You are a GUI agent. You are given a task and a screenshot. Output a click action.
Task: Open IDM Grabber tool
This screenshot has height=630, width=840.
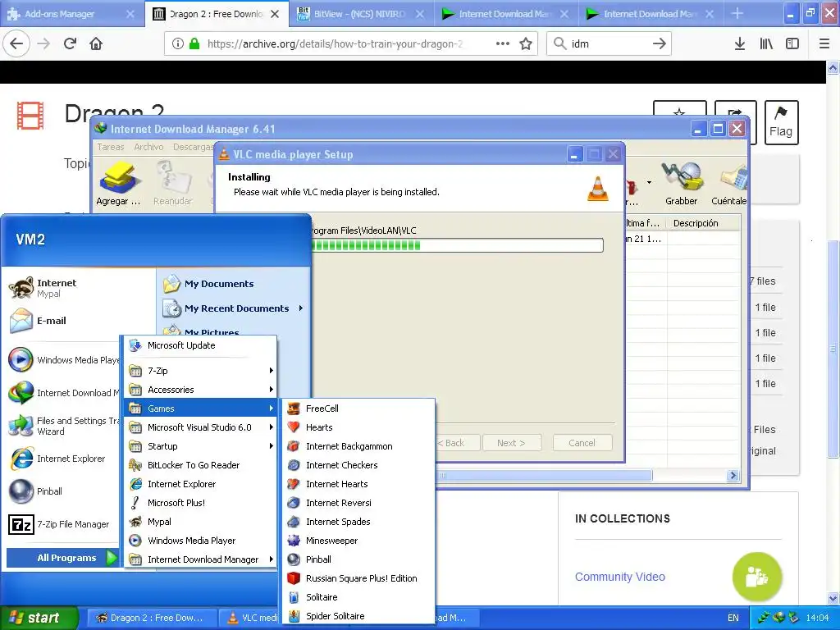point(682,184)
